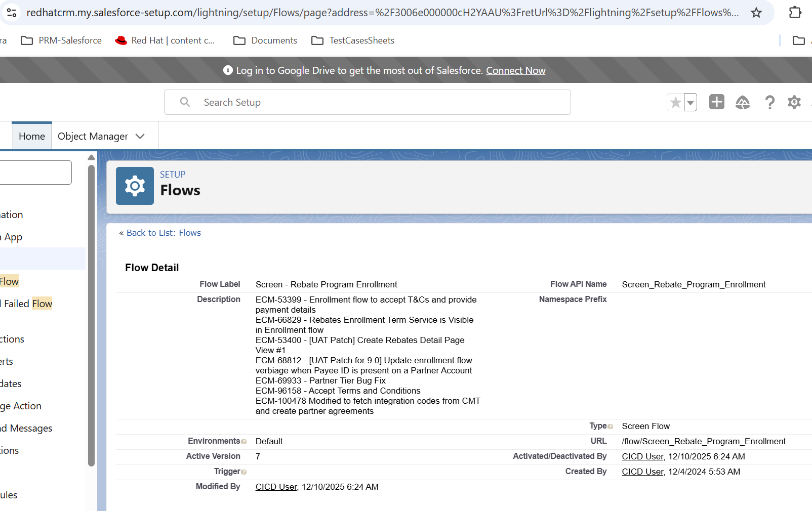
Task: Click the ECM-96158 Accept Terms and Conditions line
Action: [338, 391]
